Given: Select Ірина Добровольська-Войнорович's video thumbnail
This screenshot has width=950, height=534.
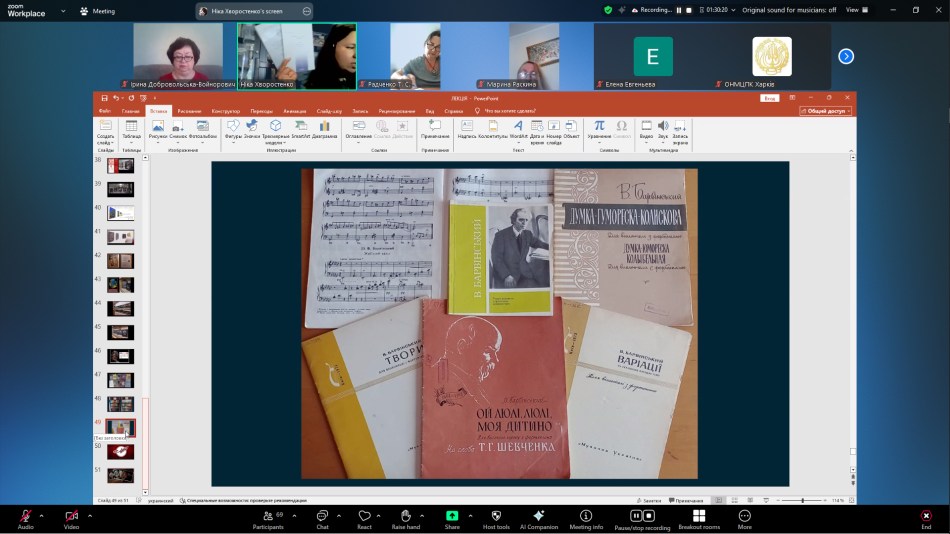Looking at the screenshot, I should 184,56.
